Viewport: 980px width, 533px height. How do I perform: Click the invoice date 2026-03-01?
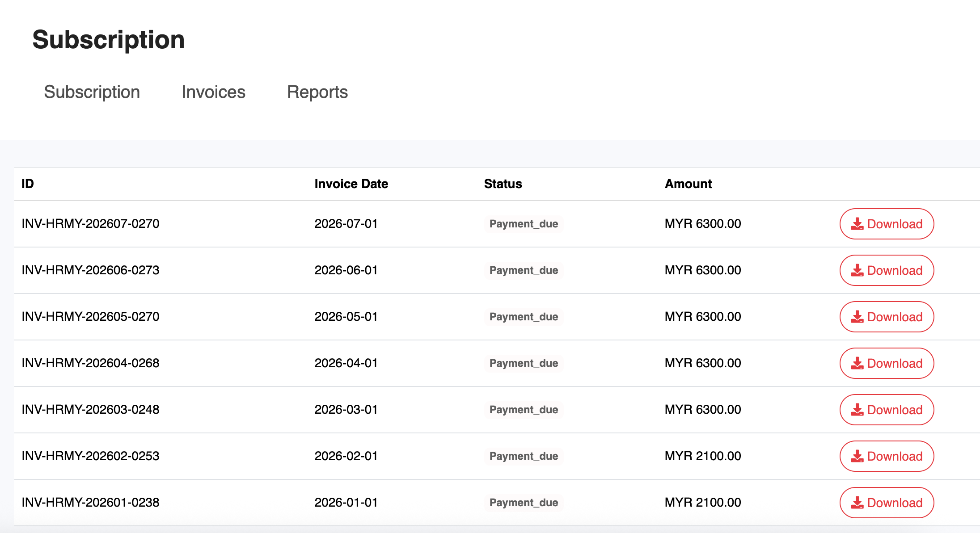(346, 410)
